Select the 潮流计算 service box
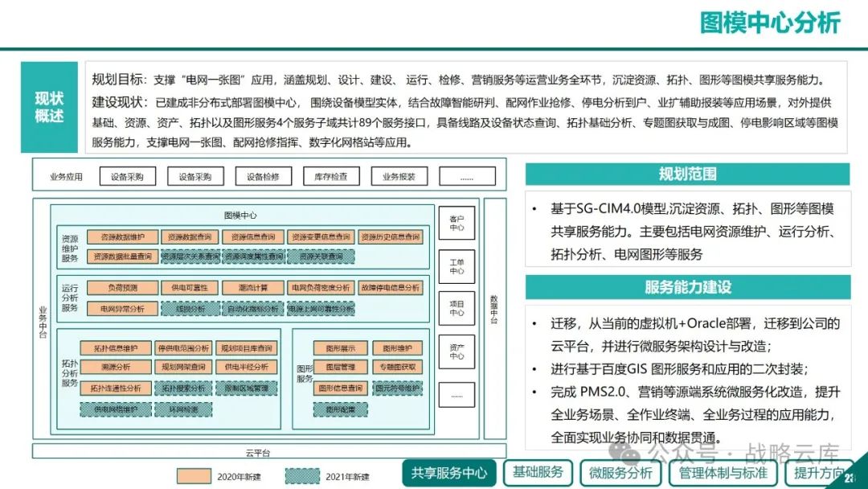This screenshot has height=489, width=868. click(253, 288)
